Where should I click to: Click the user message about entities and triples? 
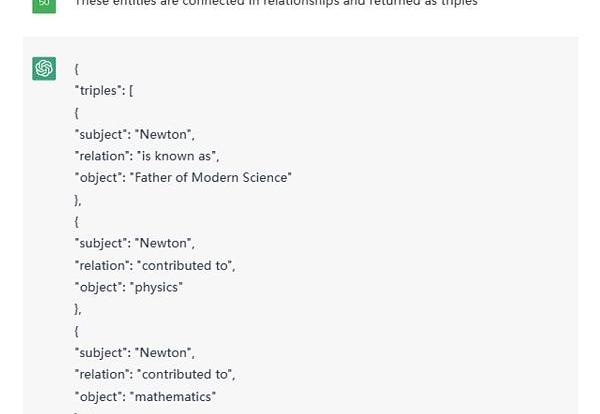(276, 4)
